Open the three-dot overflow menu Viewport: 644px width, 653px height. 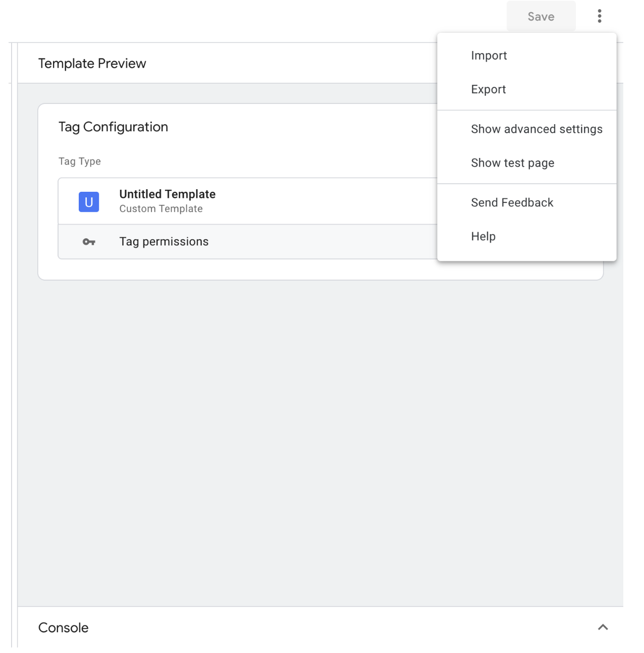(x=600, y=16)
